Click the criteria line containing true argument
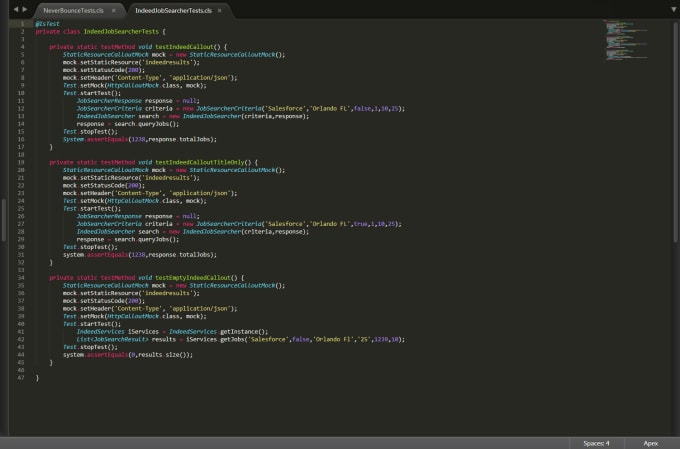This screenshot has width=680, height=449. point(239,224)
